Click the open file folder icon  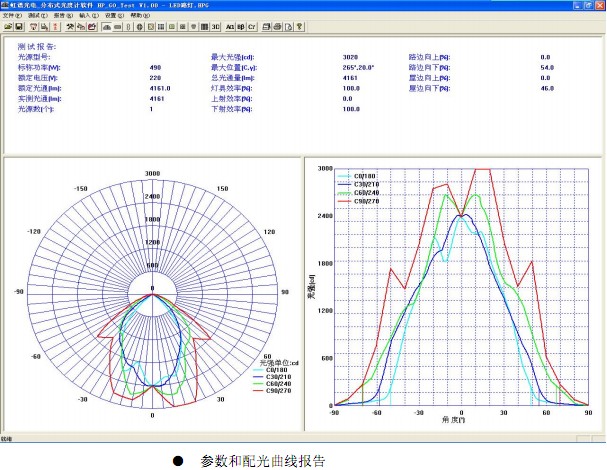(x=8, y=26)
